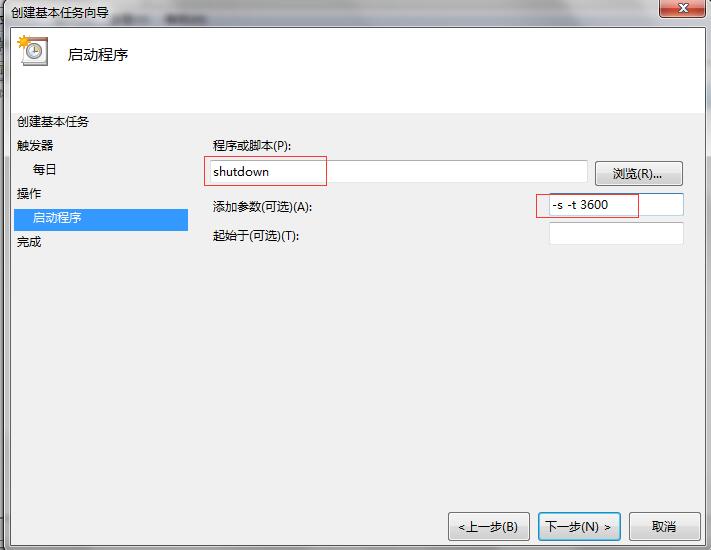
Task: Proceed with 下一步(N) > button
Action: point(579,526)
